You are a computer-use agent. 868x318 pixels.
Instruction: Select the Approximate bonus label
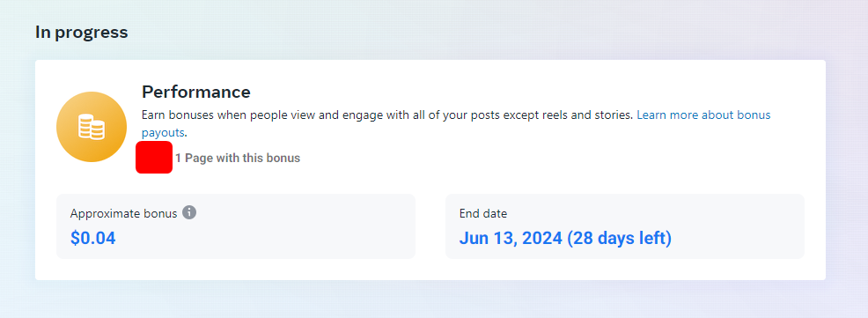click(124, 213)
